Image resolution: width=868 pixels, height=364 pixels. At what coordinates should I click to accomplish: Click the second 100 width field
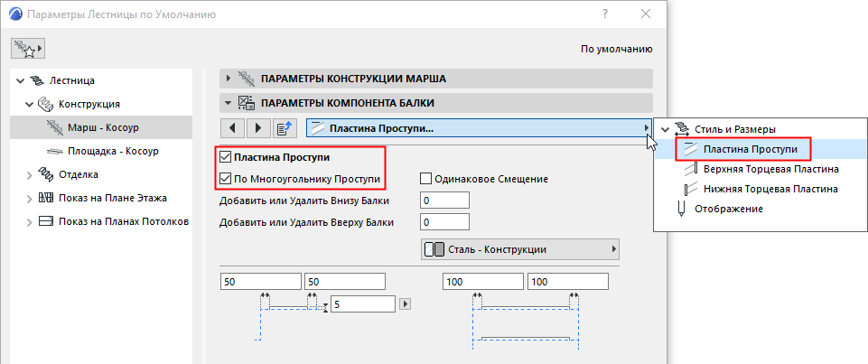click(568, 282)
